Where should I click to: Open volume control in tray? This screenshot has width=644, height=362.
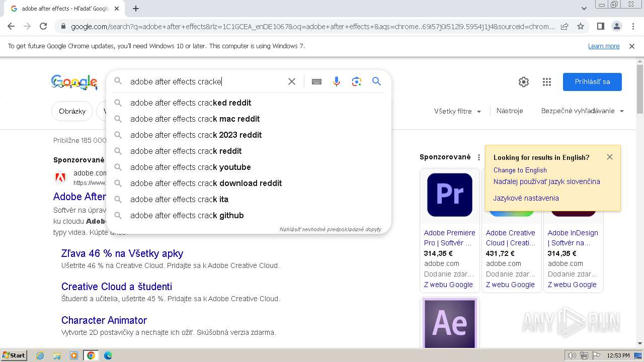pyautogui.click(x=572, y=355)
